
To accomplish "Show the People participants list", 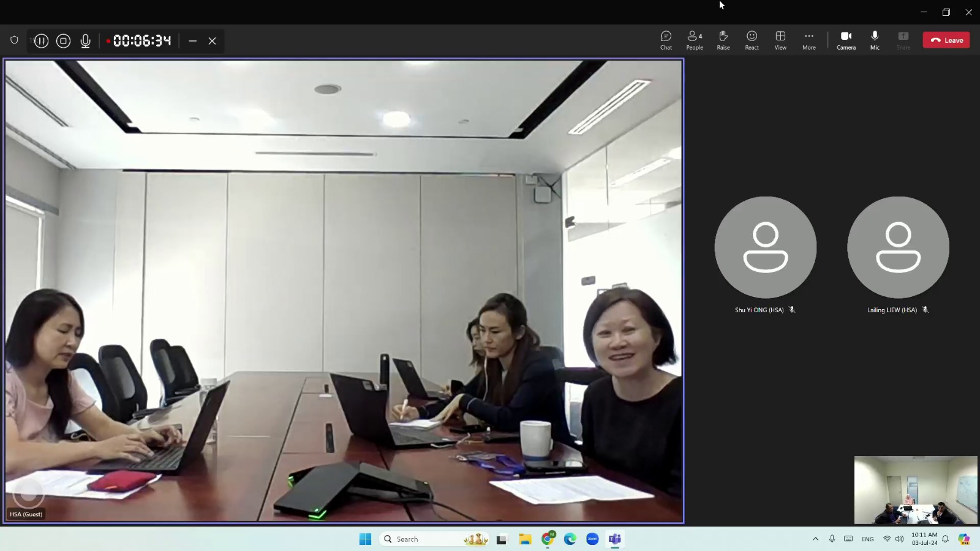I will pyautogui.click(x=695, y=40).
